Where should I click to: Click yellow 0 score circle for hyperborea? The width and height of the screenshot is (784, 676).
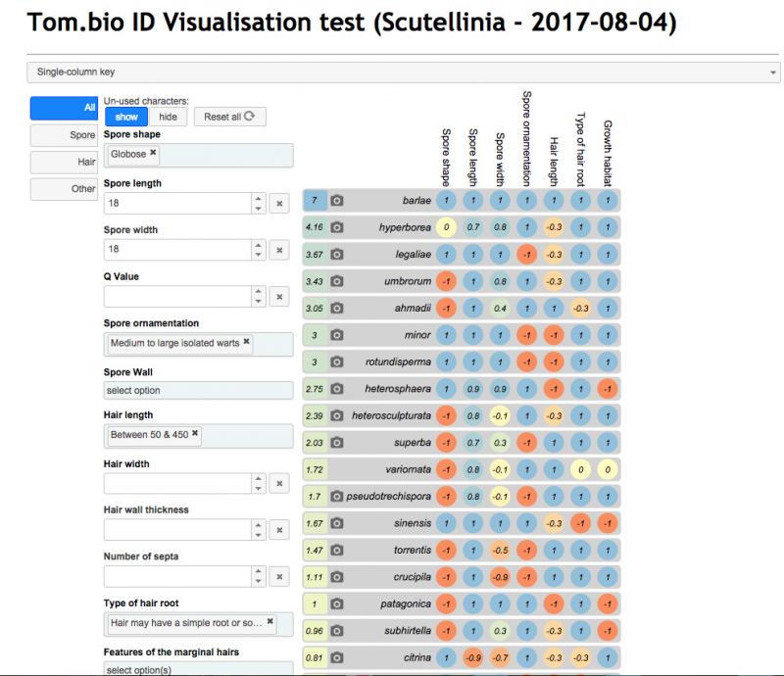(x=446, y=227)
